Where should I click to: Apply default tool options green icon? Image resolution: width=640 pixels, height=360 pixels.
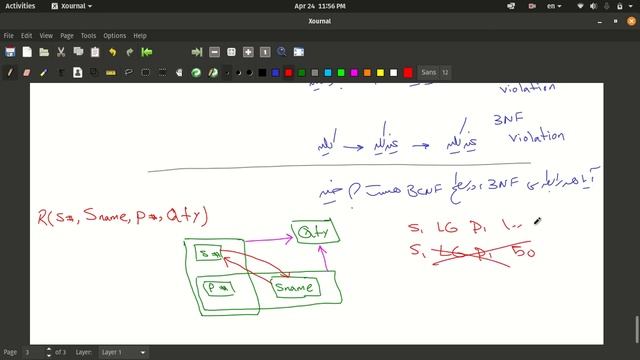(196, 73)
